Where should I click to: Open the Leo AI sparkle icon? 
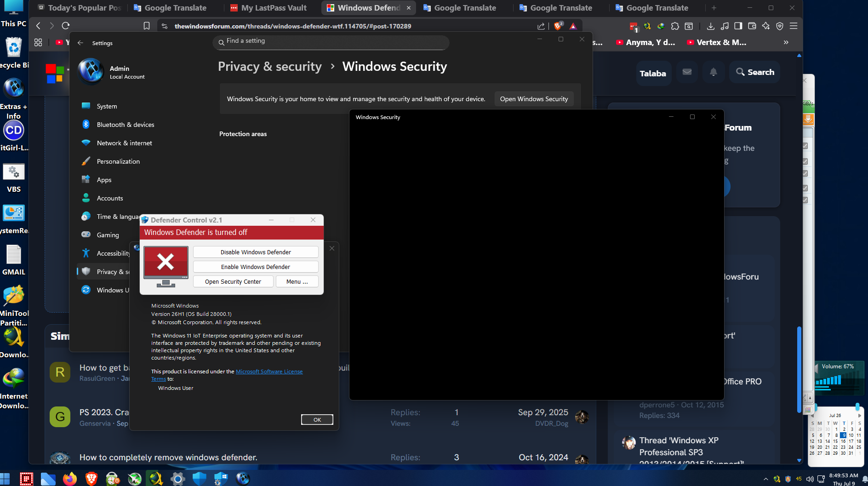[766, 26]
